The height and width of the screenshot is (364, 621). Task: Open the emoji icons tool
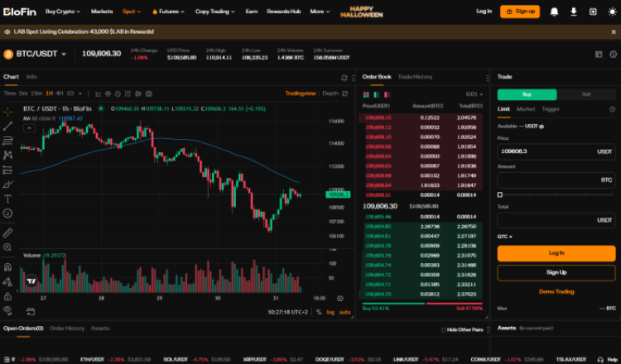tap(7, 213)
